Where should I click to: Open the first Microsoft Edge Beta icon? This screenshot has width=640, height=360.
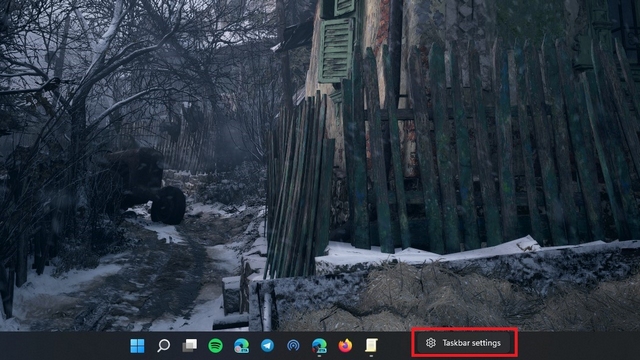pyautogui.click(x=241, y=346)
